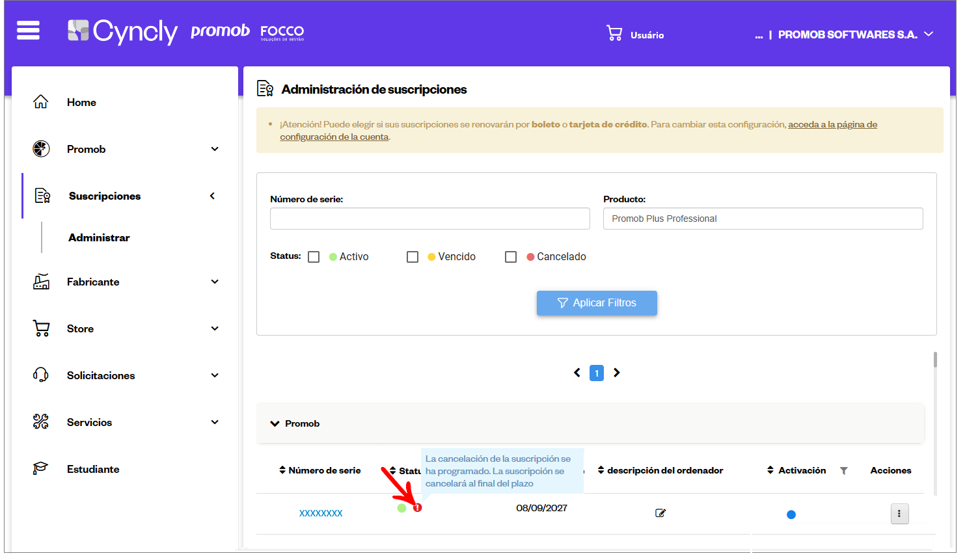This screenshot has height=560, width=965.
Task: Select the Servicios menu item
Action: click(89, 422)
